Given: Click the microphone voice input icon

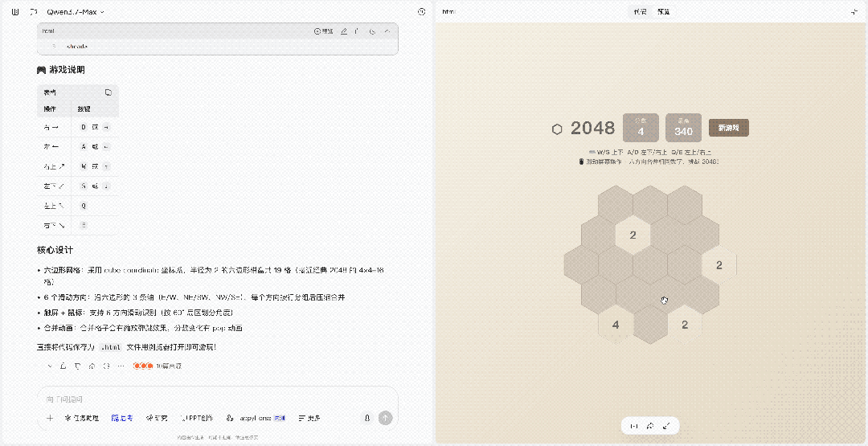Looking at the screenshot, I should pos(366,419).
